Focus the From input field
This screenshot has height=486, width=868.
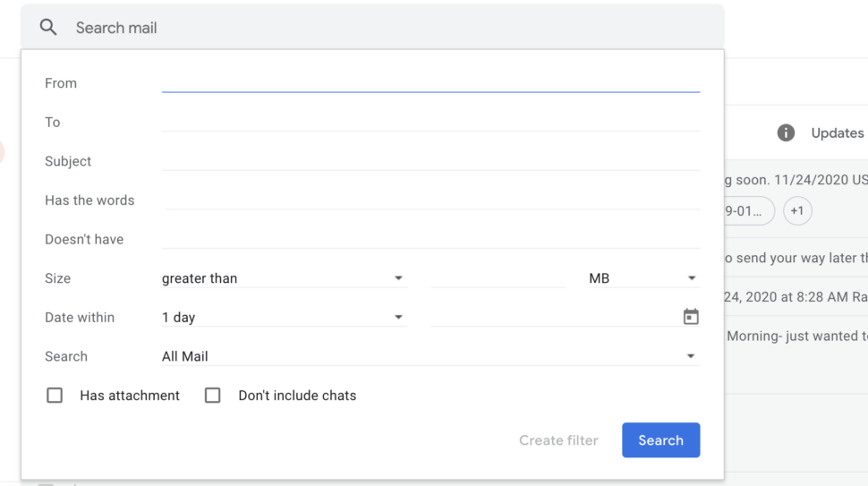tap(430, 83)
